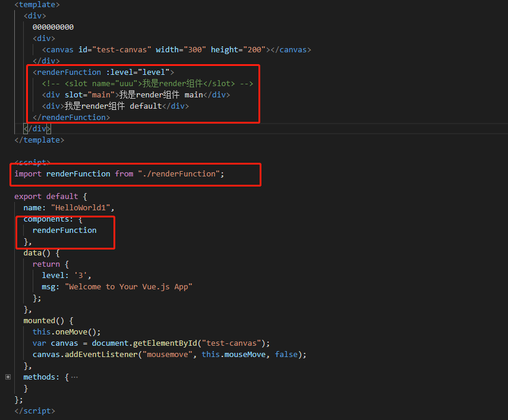Click the this.oneMove(); call
Viewport: 508px width, 420px height.
67,332
